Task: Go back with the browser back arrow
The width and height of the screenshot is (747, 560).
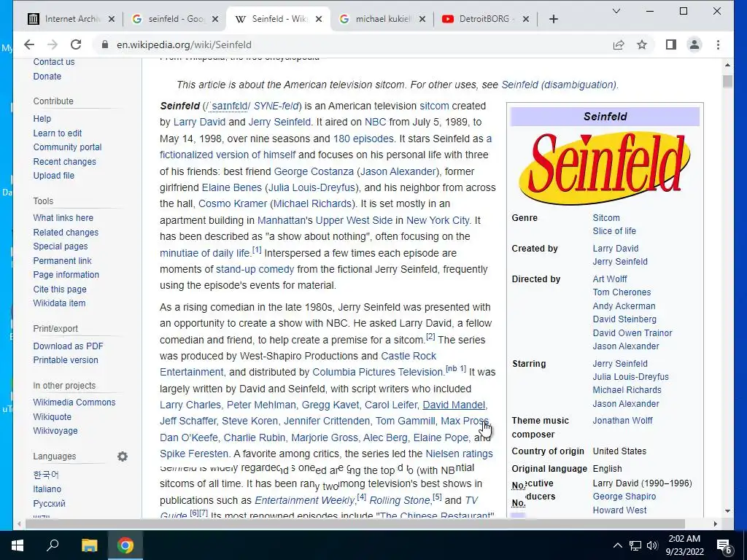Action: (x=29, y=44)
